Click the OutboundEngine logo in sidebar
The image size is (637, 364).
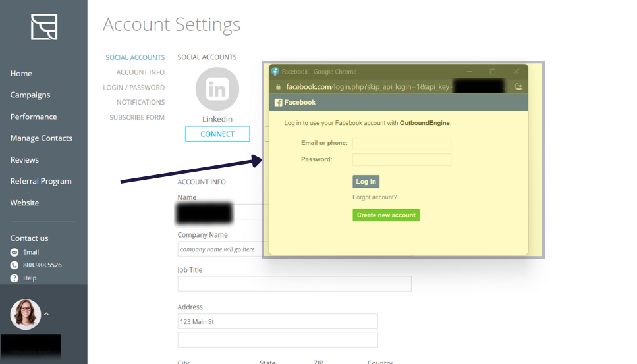(44, 27)
